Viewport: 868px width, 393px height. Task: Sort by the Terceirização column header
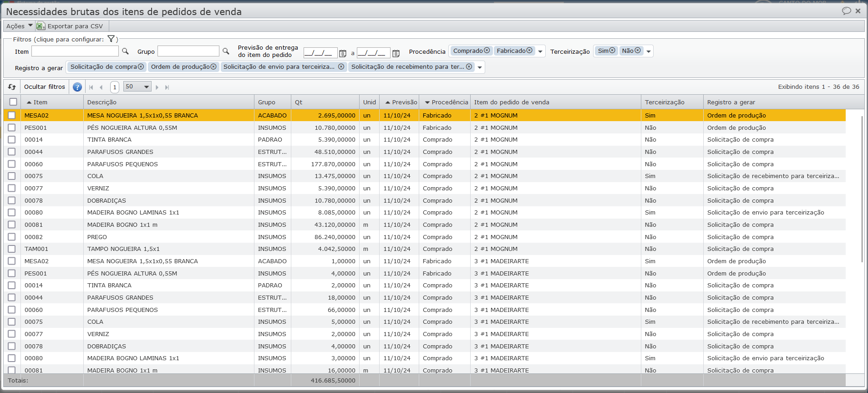tap(672, 102)
